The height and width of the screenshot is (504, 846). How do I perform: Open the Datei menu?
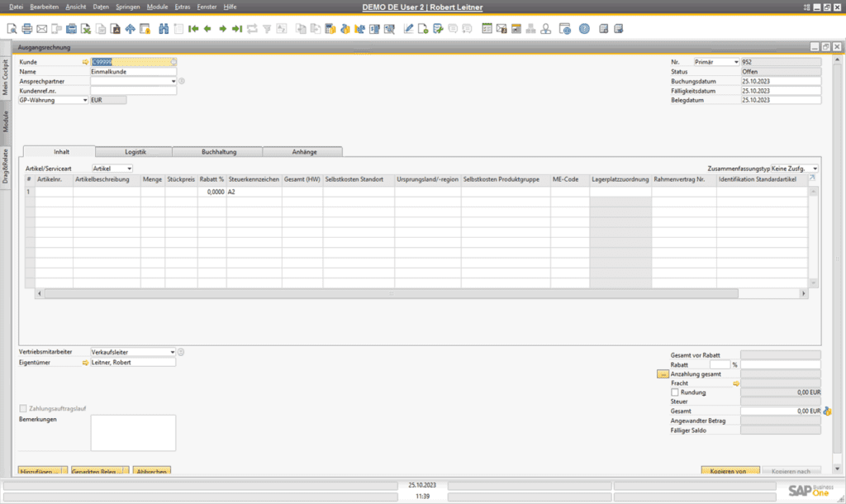tap(17, 7)
